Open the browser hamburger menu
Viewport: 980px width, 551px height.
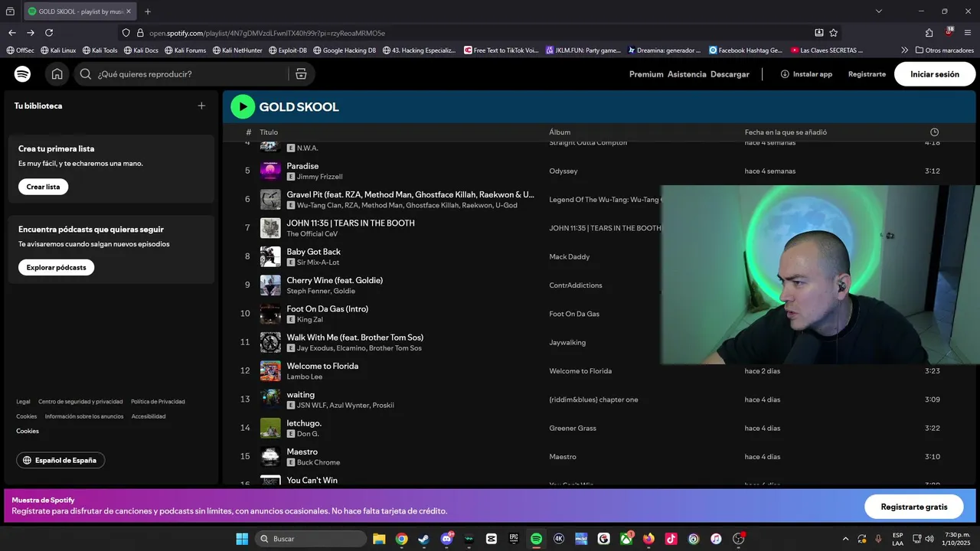[x=968, y=33]
